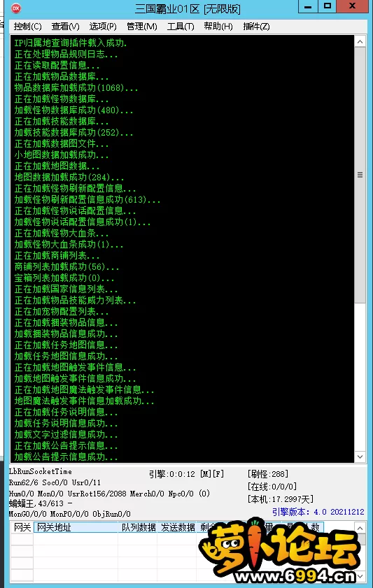Click the gateway table scroll-down arrow
Image resolution: width=373 pixels, height=588 pixels.
(x=360, y=576)
